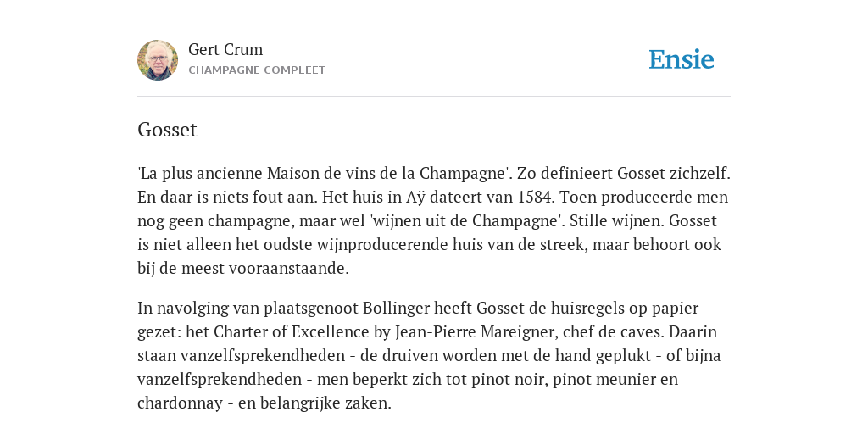Click the author name Gert Crum
The width and height of the screenshot is (868, 434).
coord(225,49)
